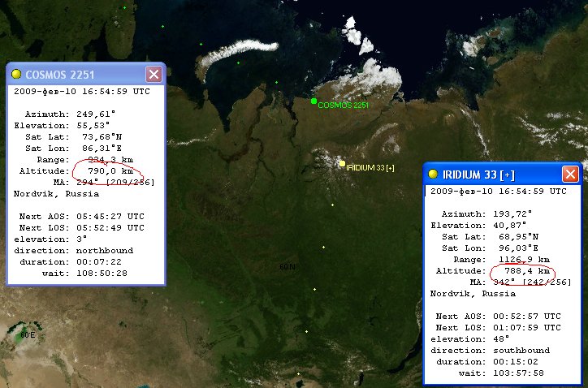The height and width of the screenshot is (388, 588).
Task: Click Elevation value 55,53°
Action: [x=93, y=125]
